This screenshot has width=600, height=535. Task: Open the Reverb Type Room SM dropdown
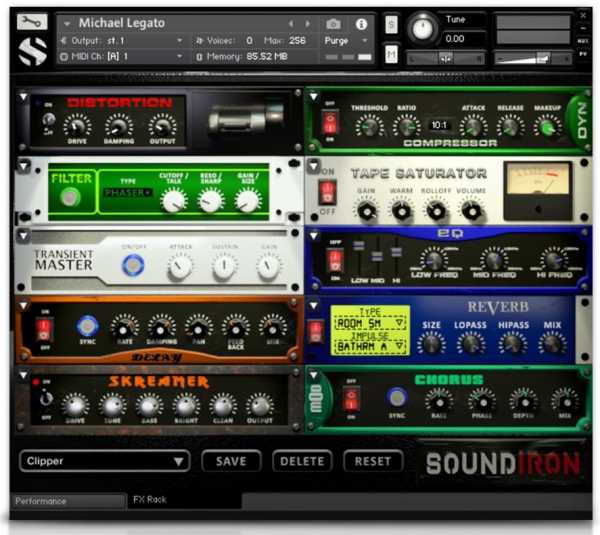(371, 324)
